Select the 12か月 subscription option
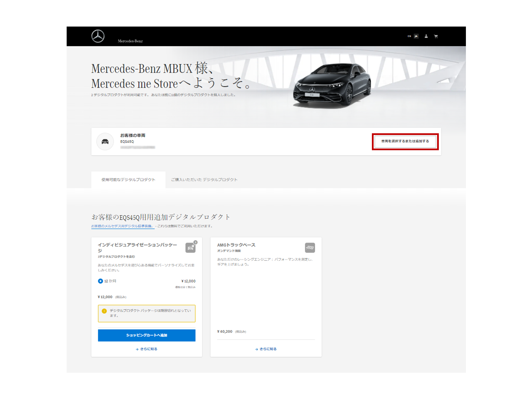 (x=100, y=281)
